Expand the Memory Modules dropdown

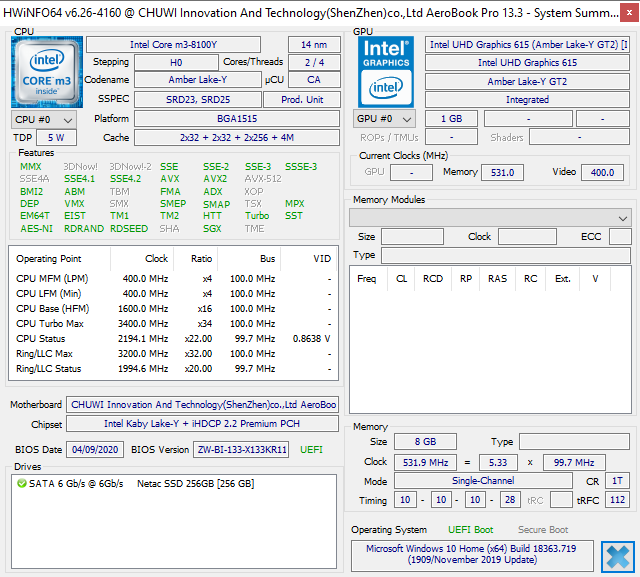tap(490, 218)
